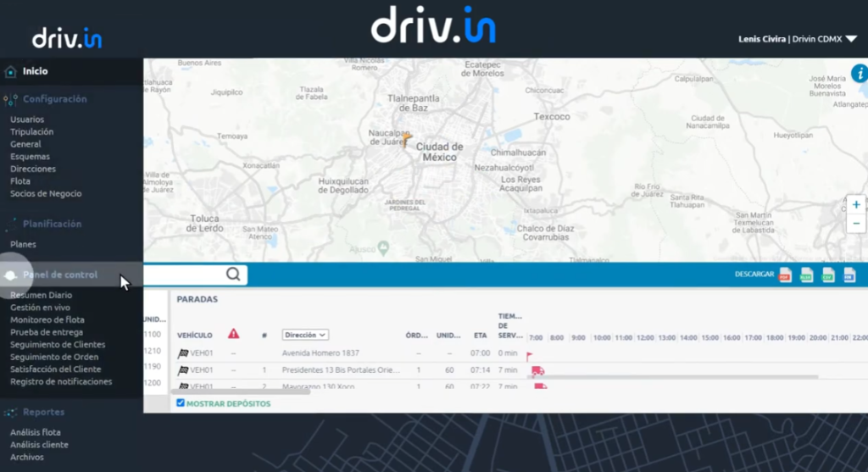Open Resumen Diario in the sidebar

[41, 295]
